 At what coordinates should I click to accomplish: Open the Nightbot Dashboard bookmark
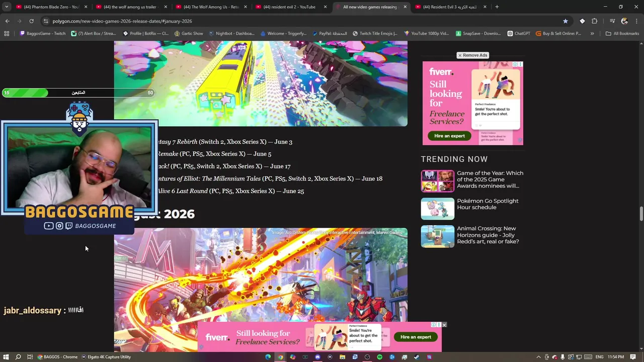click(x=231, y=34)
